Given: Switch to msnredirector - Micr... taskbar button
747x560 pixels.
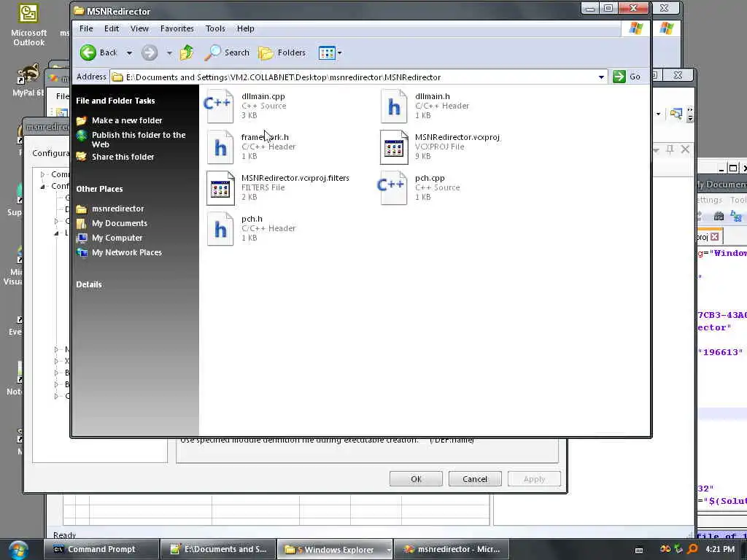Looking at the screenshot, I should [x=452, y=549].
